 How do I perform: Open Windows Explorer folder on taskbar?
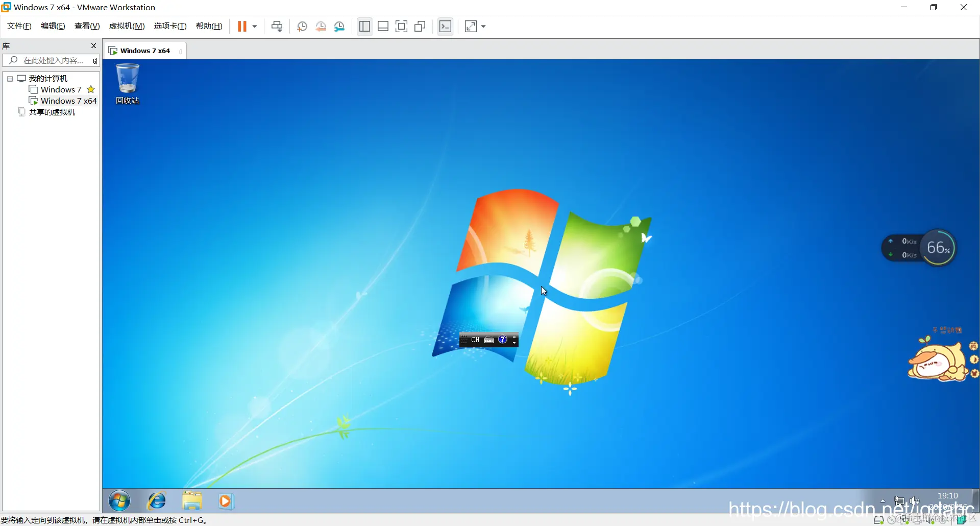coord(192,501)
